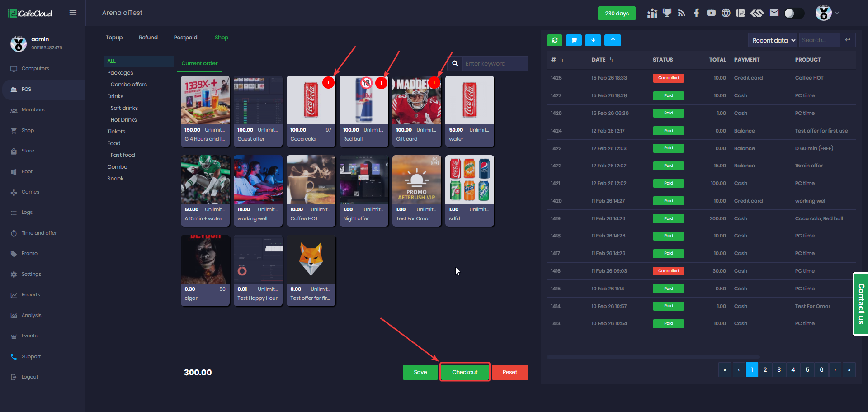The image size is (868, 412).
Task: Open Settings in the sidebar
Action: click(x=31, y=275)
